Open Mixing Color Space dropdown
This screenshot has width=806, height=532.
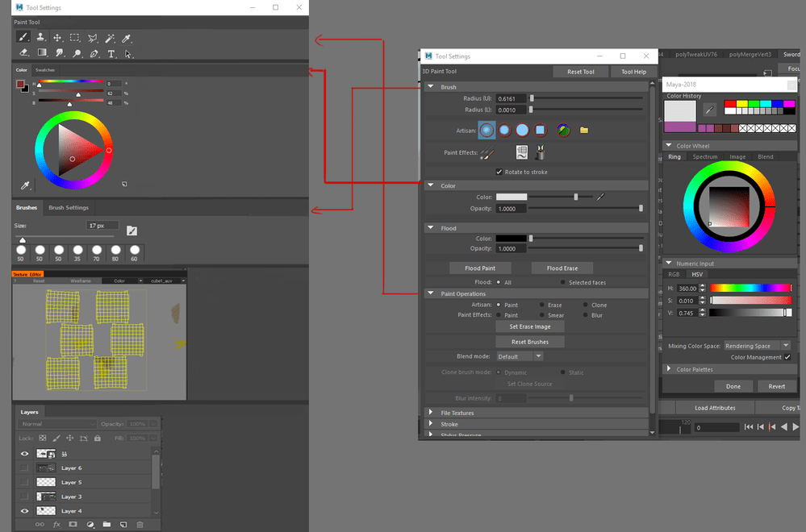tap(757, 346)
